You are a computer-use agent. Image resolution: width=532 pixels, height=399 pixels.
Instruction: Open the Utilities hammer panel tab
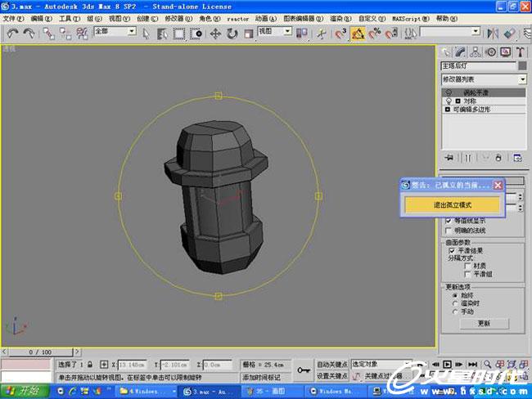521,52
